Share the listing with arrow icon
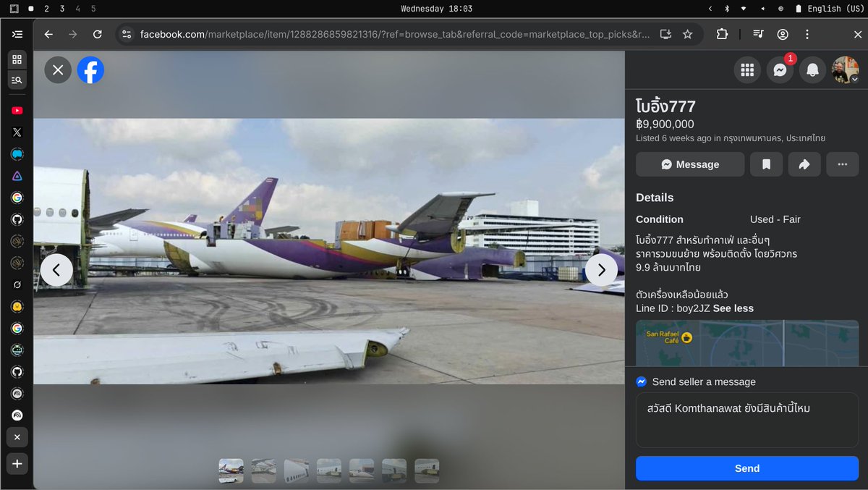 [x=804, y=164]
